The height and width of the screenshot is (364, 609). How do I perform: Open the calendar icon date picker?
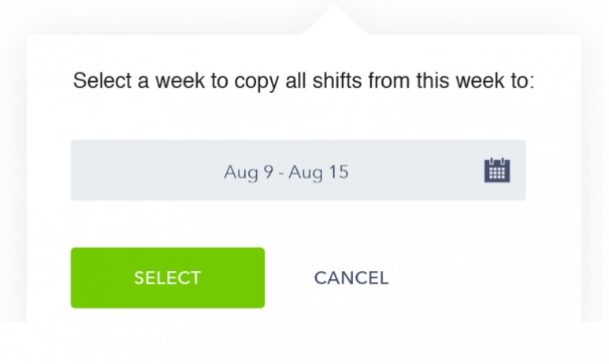[x=497, y=170]
